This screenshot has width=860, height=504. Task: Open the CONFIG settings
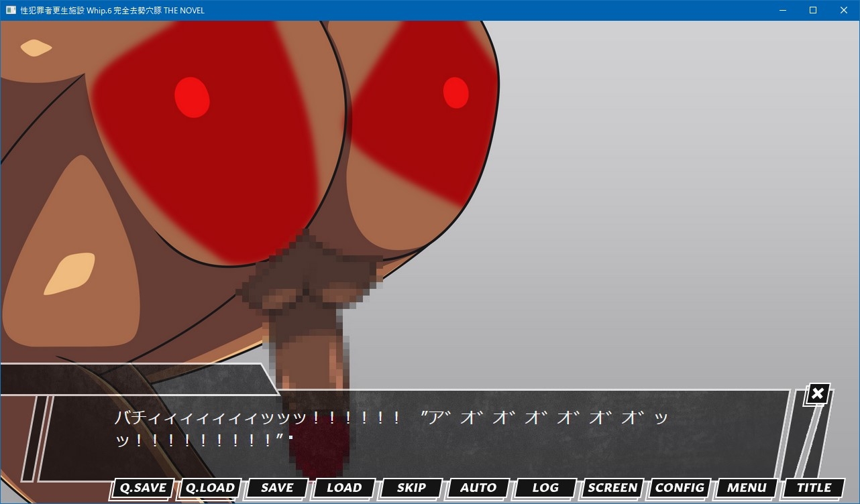click(680, 488)
